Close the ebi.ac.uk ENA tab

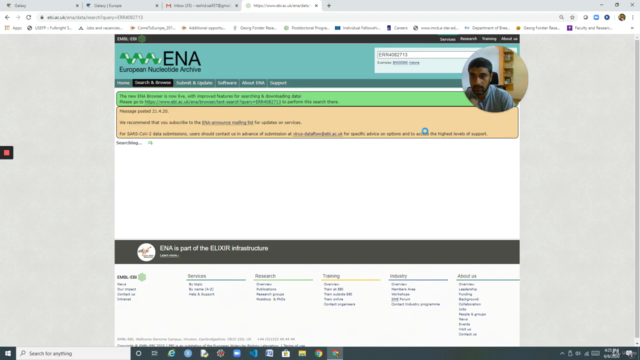coord(316,6)
